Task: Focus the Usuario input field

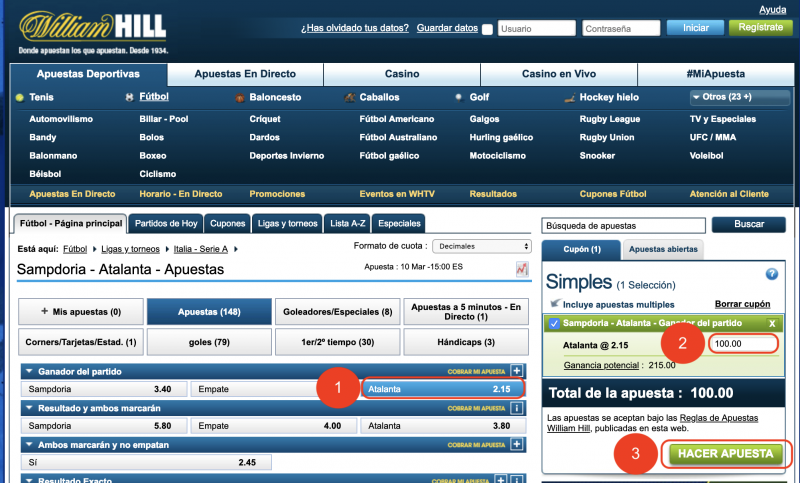Action: (537, 29)
